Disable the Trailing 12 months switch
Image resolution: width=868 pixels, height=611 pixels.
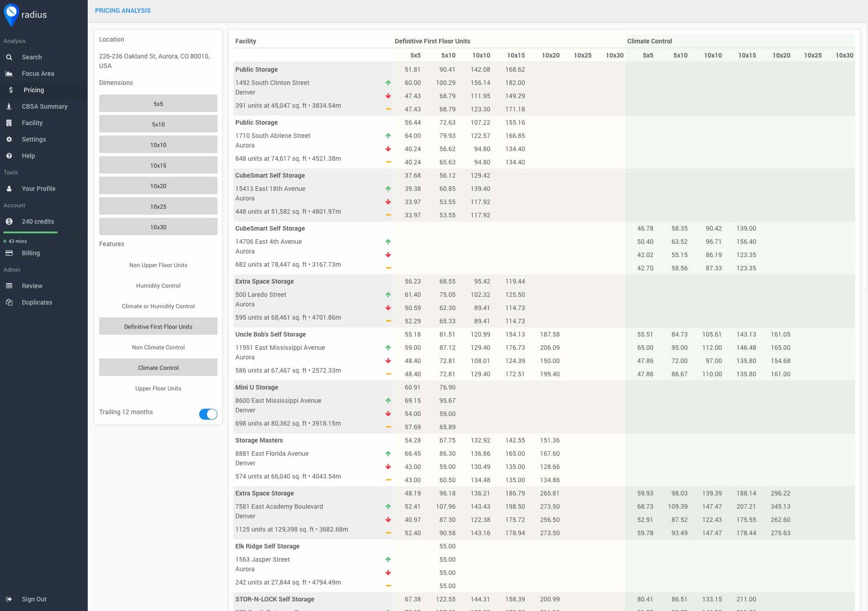click(x=208, y=414)
